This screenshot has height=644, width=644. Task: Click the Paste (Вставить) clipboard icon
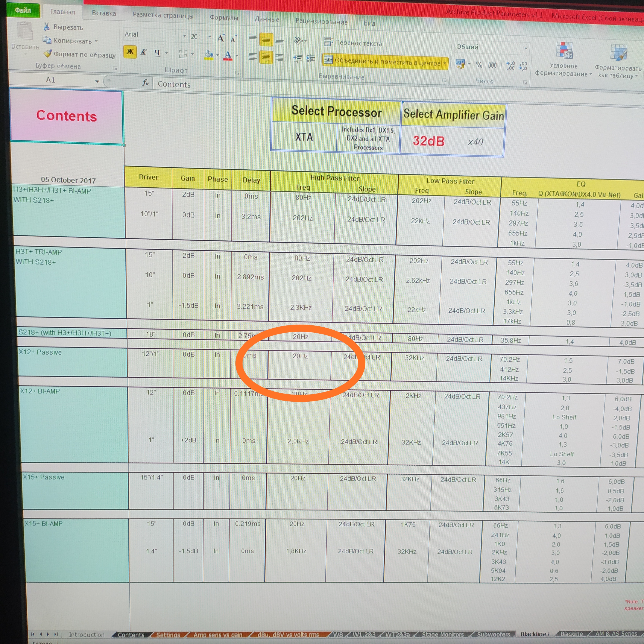coord(25,31)
